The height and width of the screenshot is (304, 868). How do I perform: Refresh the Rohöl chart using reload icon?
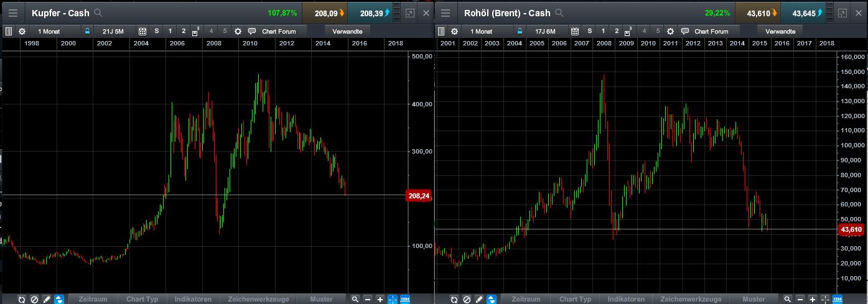[x=454, y=299]
